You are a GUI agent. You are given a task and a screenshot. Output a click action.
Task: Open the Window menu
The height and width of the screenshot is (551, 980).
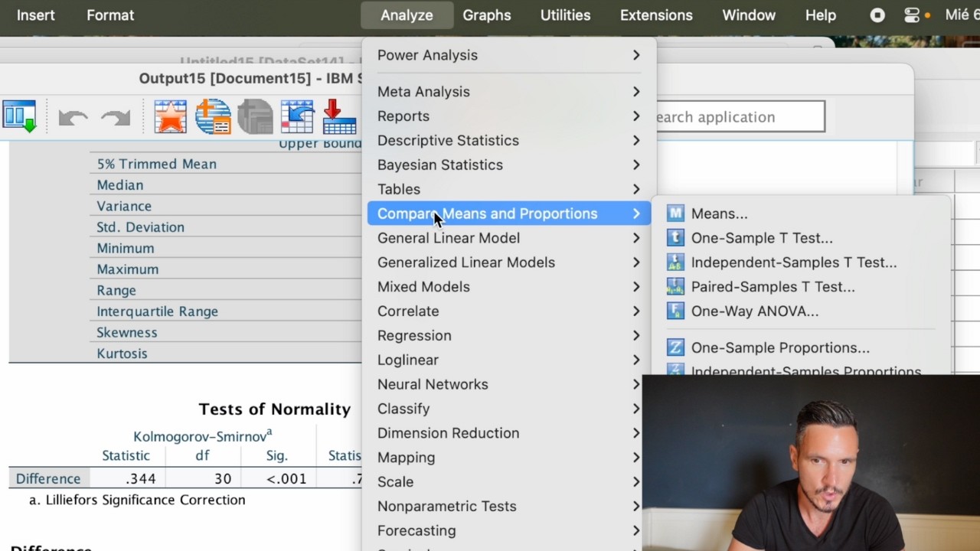[749, 15]
